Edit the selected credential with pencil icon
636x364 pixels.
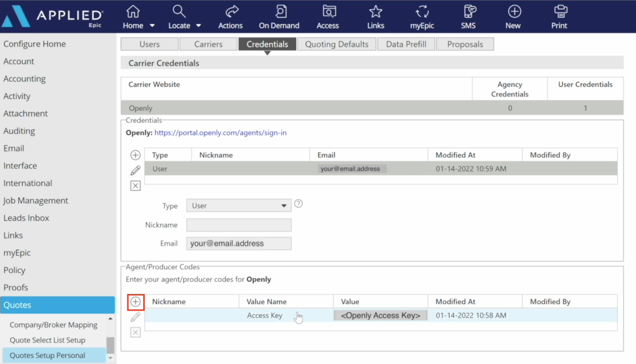pos(135,170)
